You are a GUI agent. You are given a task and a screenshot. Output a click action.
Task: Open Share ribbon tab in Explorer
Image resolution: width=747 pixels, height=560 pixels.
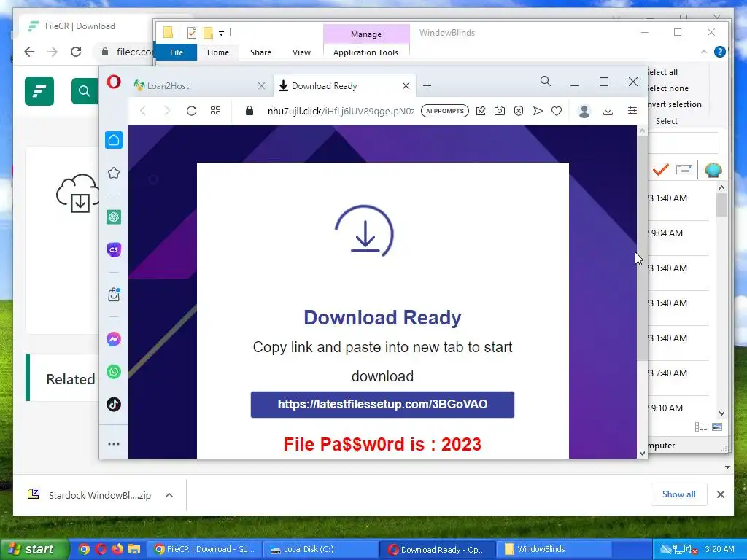click(x=260, y=52)
